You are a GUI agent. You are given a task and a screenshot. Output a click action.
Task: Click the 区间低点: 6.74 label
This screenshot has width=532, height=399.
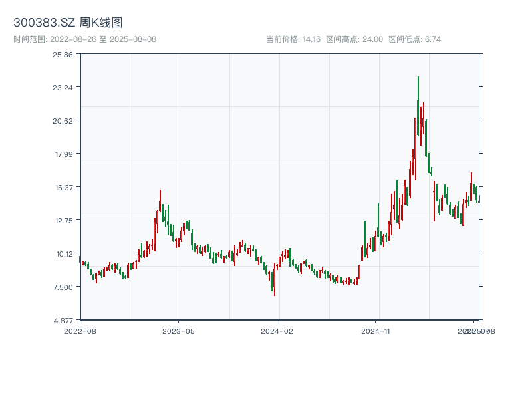tap(414, 39)
